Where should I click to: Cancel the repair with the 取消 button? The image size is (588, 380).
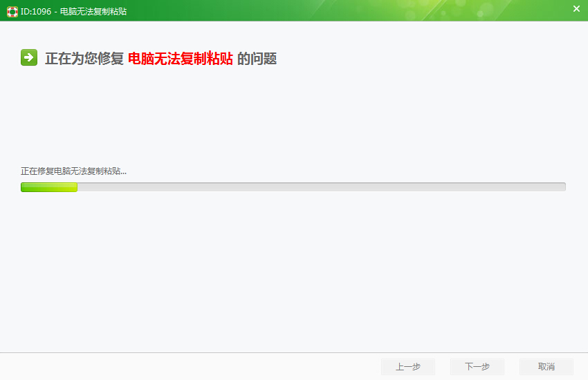(546, 367)
